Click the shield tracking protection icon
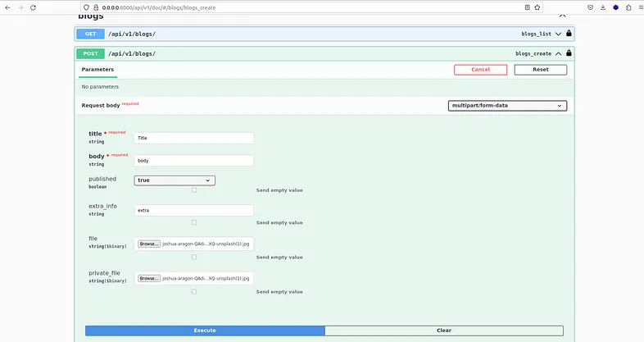 [86, 7]
